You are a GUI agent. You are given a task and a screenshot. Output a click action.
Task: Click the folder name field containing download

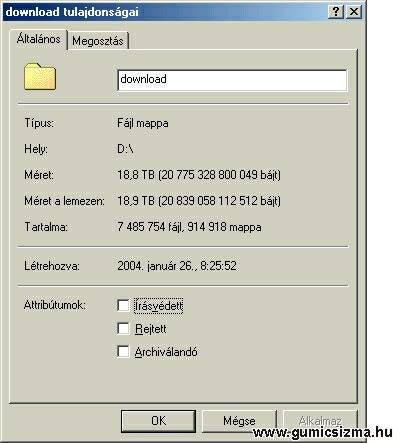[x=232, y=80]
